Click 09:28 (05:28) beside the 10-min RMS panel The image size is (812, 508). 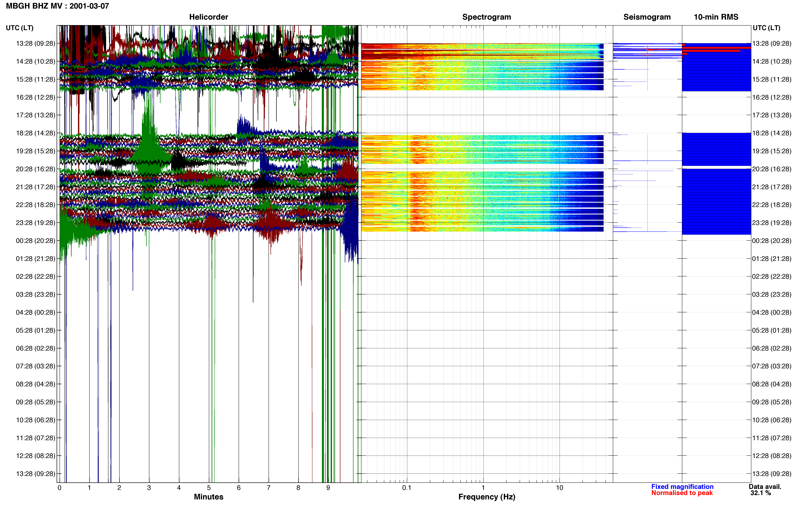[x=772, y=402]
